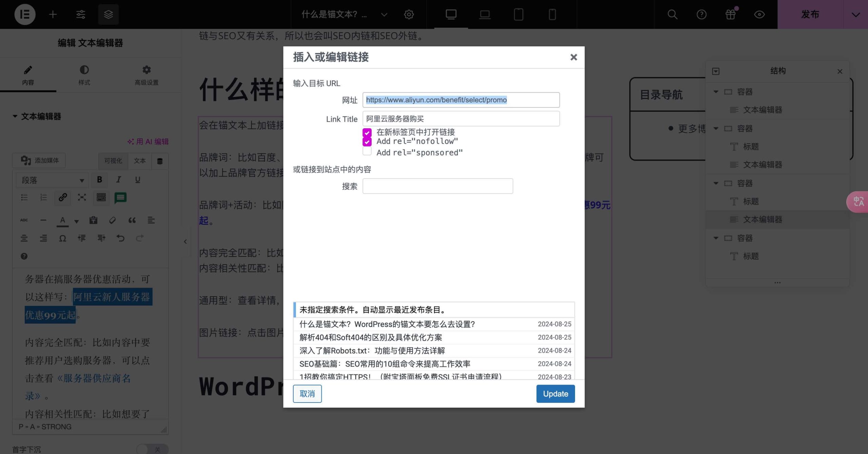
Task: Insert a numbered list
Action: point(43,198)
